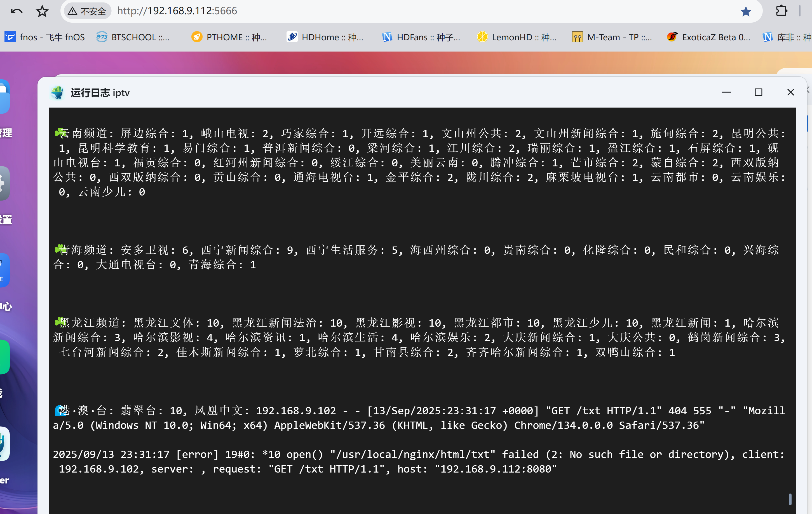
Task: Click the 不安全 security warning indicator
Action: click(87, 10)
